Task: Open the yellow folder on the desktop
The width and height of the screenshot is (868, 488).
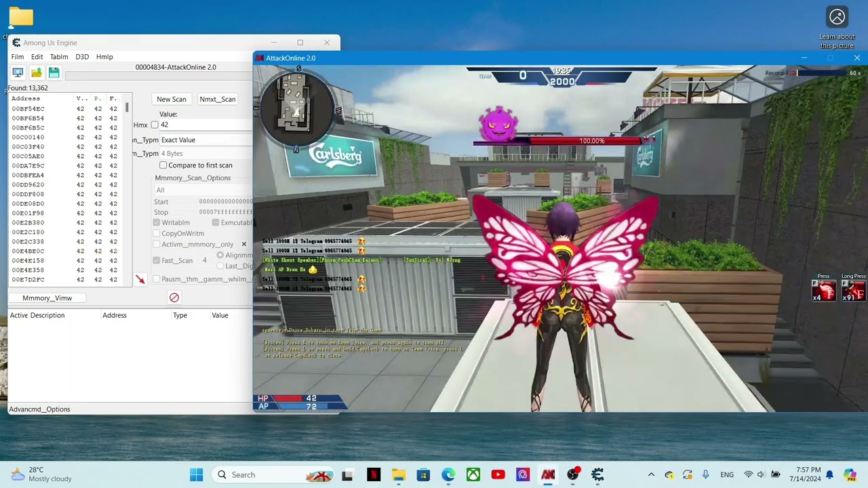Action: coord(21,16)
